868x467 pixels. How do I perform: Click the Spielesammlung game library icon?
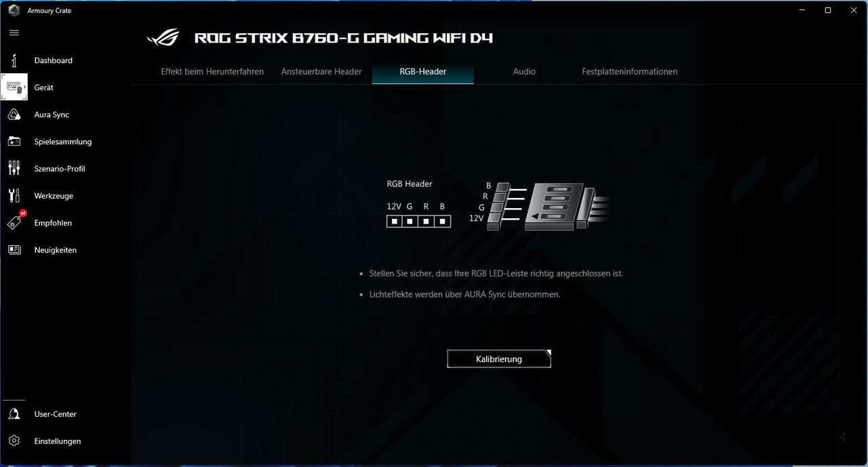point(14,142)
